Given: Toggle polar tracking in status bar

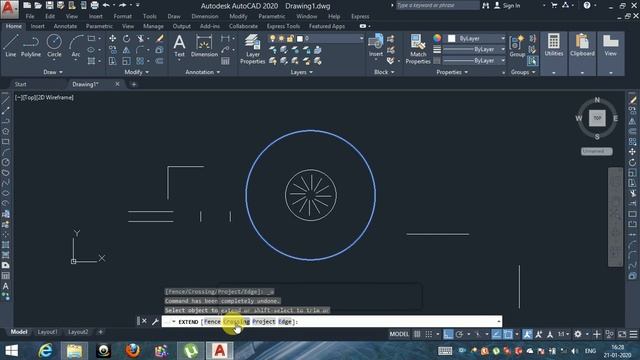Looking at the screenshot, I should pos(459,334).
